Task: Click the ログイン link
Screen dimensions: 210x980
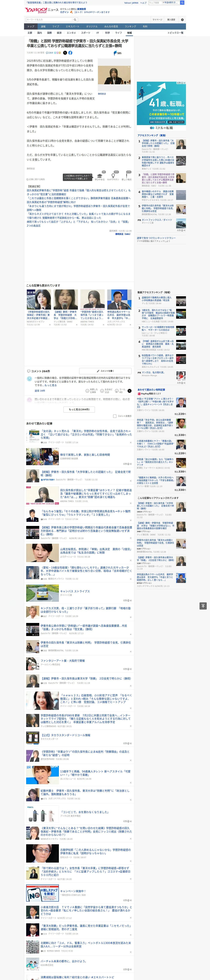Action: point(64,12)
